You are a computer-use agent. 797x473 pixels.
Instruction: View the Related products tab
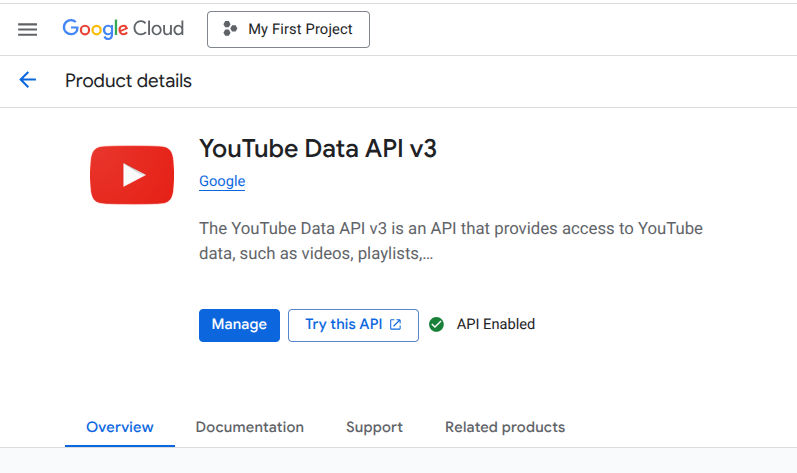505,427
